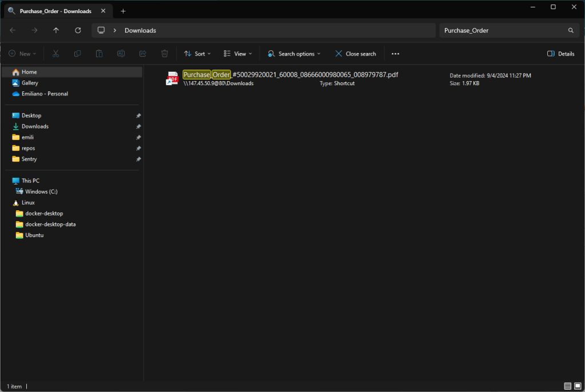Switch to large thumbnails view in status bar
The width and height of the screenshot is (585, 392).
coord(578,386)
